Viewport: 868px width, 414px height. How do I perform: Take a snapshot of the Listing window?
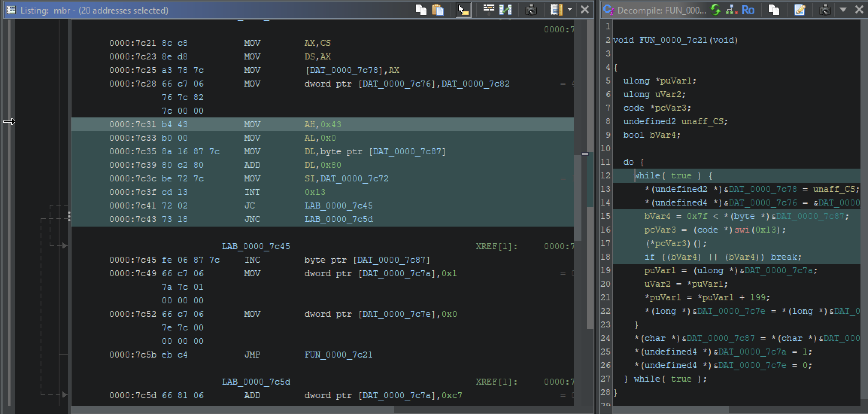pos(531,10)
